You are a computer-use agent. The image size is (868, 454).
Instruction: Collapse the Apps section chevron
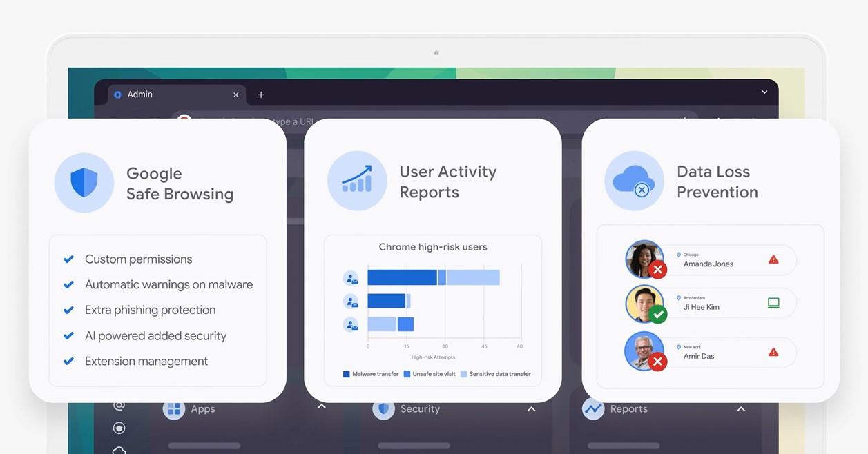(322, 406)
